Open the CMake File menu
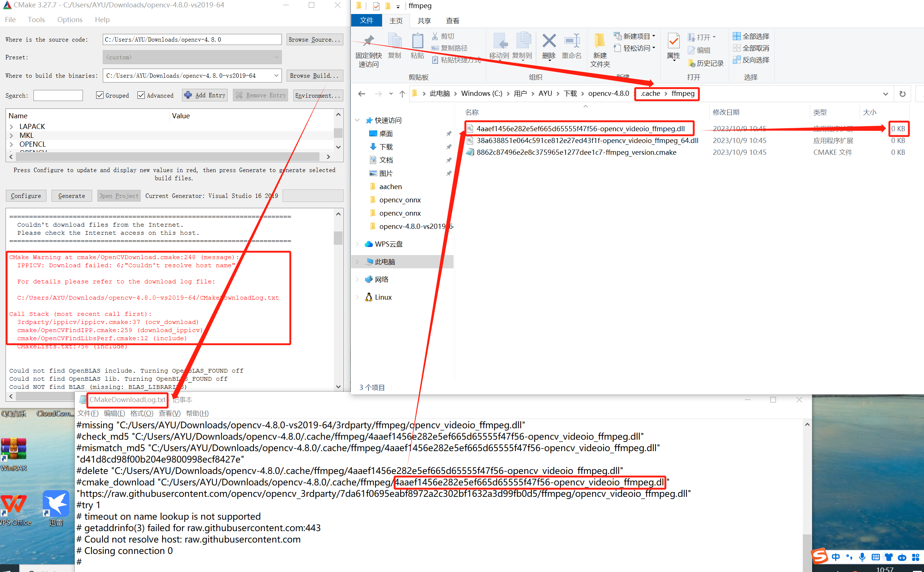The width and height of the screenshot is (924, 572). (10, 20)
